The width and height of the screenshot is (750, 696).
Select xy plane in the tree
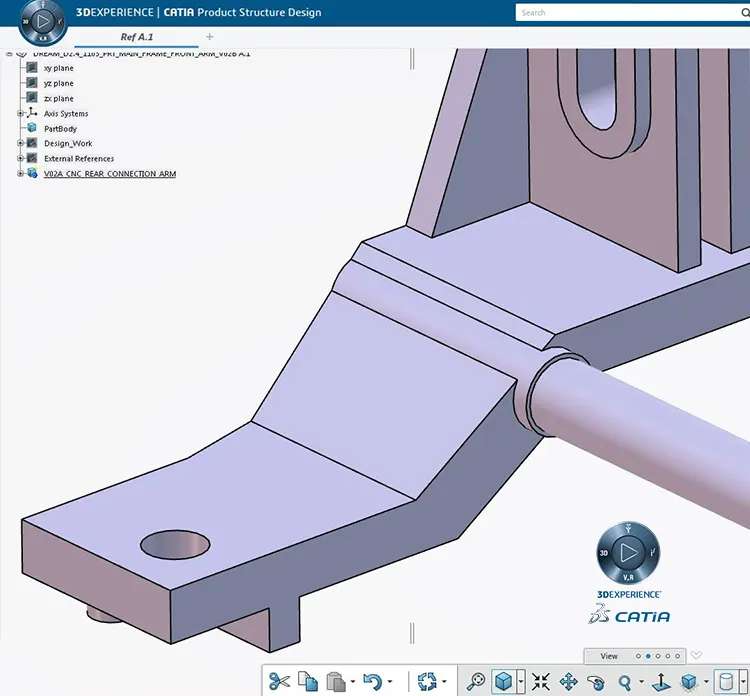59,68
